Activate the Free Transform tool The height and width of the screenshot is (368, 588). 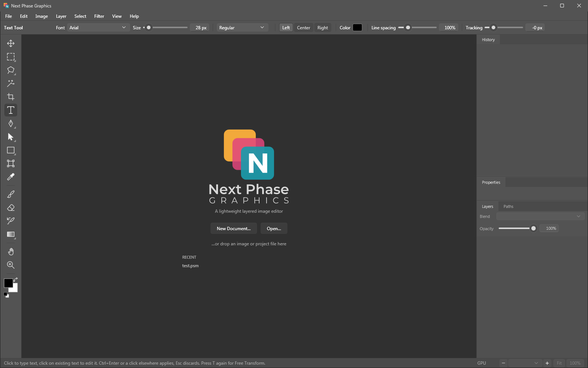[11, 163]
